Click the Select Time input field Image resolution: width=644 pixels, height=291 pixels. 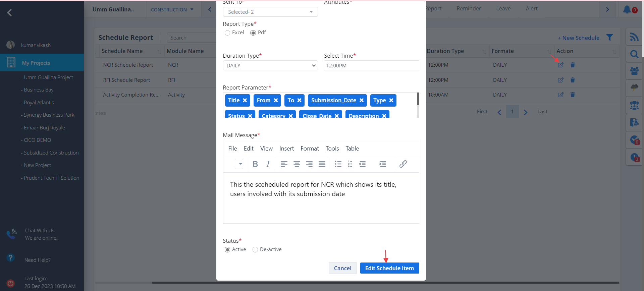pos(371,66)
